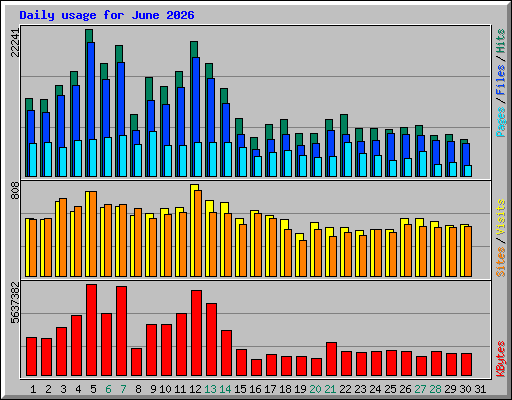Click day label 31 on the x-axis
Viewport: 512px width, 400px height.
pos(480,389)
